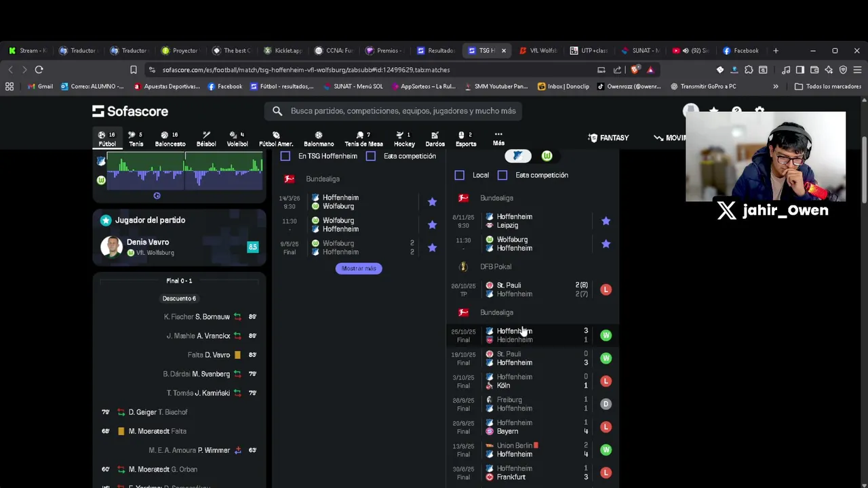Image resolution: width=868 pixels, height=488 pixels.
Task: Select the Fútbol sport tab
Action: tap(107, 139)
